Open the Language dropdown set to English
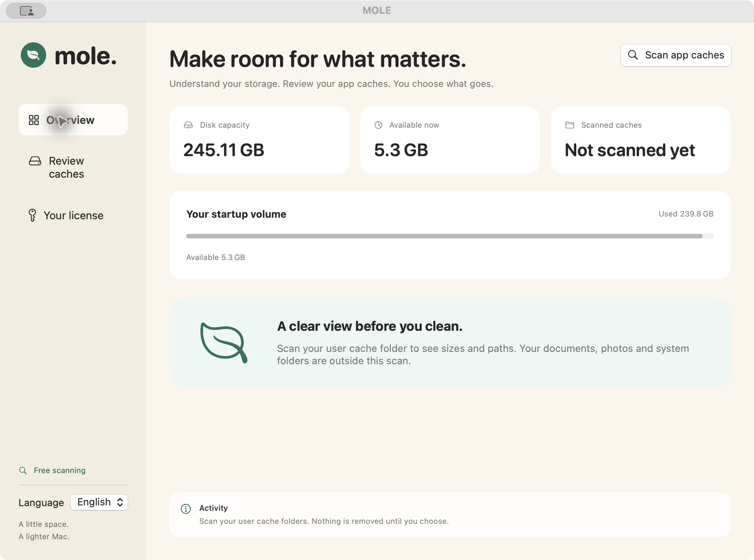 99,502
